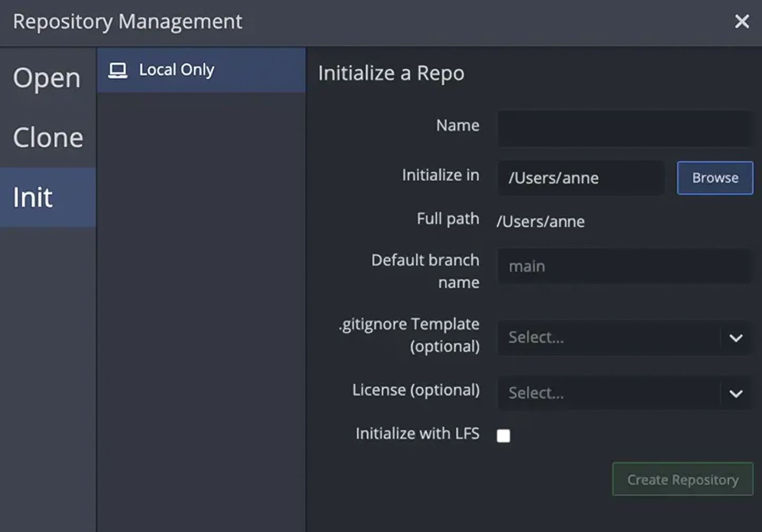Click the Initialize in path field

pyautogui.click(x=580, y=178)
